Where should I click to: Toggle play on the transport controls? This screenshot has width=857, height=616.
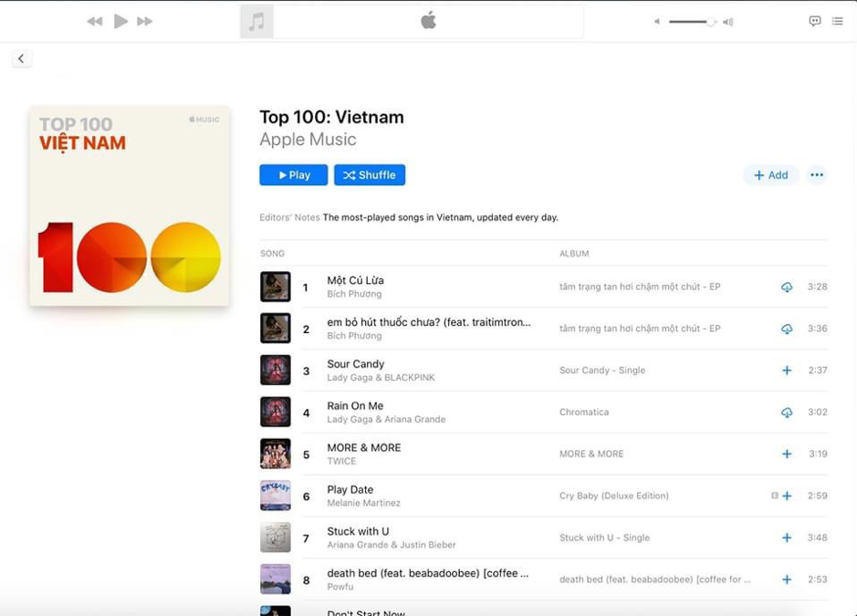click(x=120, y=20)
